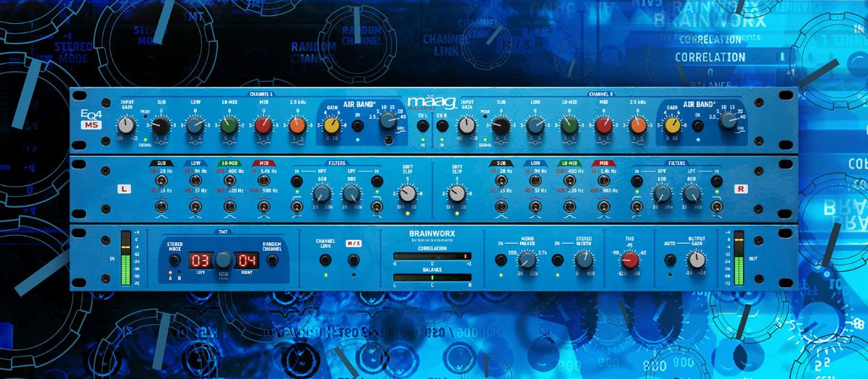
Task: Click the Channel L red MID knob
Action: [x=263, y=126]
